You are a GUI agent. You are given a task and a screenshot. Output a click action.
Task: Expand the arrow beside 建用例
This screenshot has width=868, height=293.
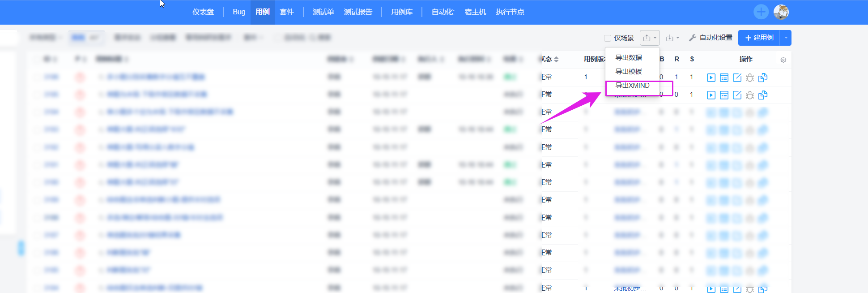click(786, 38)
